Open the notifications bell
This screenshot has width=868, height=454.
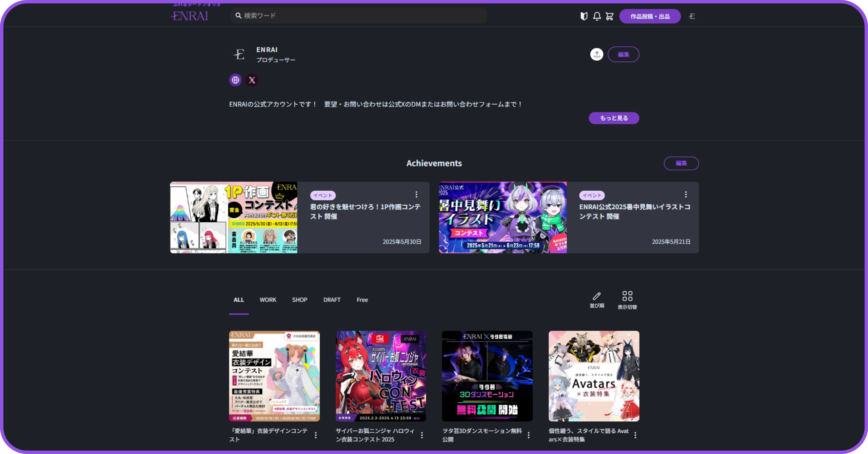[x=597, y=16]
